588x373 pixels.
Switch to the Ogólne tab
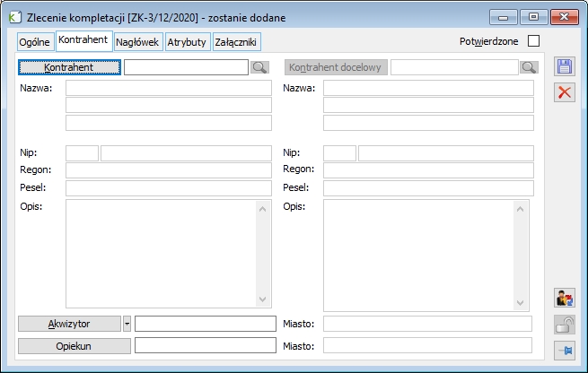[35, 42]
